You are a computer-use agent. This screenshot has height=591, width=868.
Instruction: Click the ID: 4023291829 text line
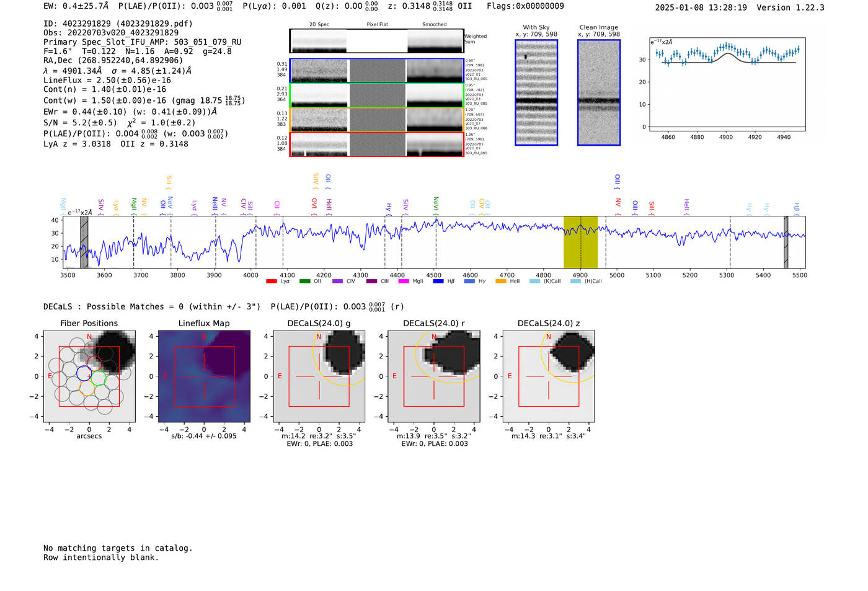[118, 24]
